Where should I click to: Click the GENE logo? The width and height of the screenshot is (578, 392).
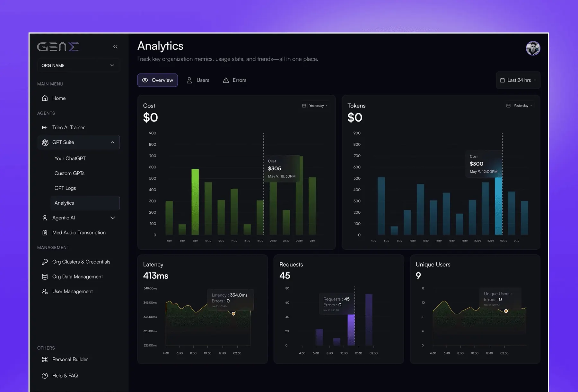[58, 47]
